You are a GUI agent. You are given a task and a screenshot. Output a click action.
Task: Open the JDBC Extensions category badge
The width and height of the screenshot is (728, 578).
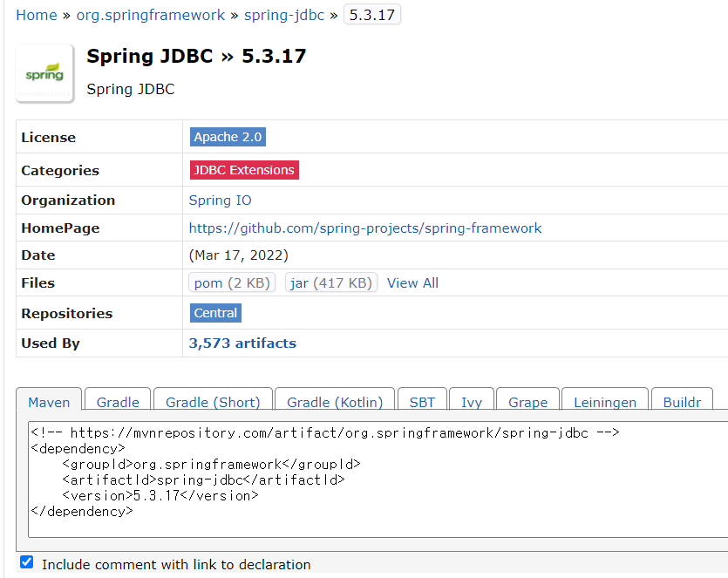243,170
